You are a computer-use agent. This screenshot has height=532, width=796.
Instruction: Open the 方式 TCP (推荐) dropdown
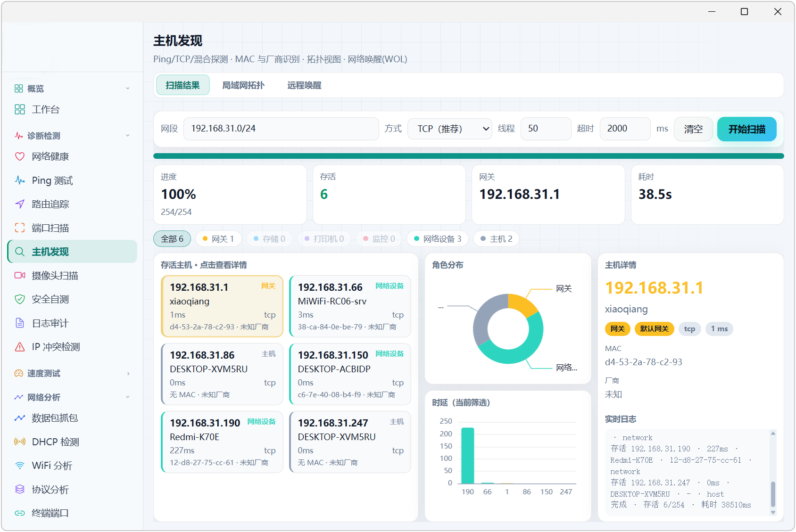coord(450,129)
